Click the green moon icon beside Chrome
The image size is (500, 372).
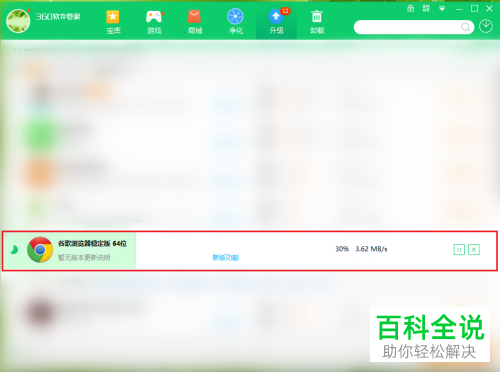(x=14, y=249)
